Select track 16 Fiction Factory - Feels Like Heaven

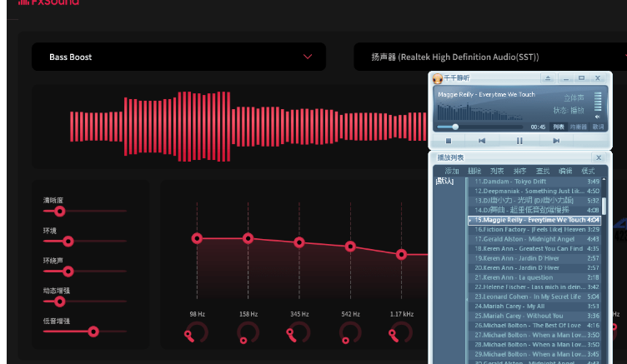[x=534, y=229]
